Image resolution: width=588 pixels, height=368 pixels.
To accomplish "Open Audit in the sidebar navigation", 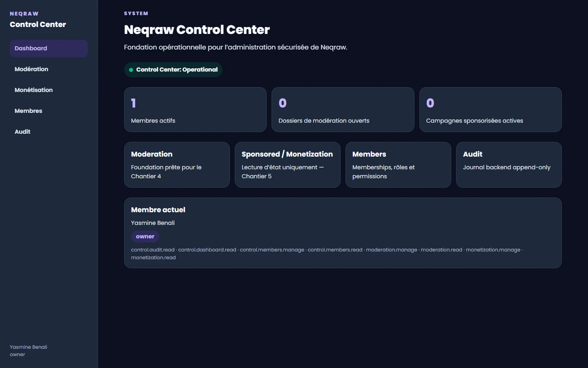I will (49, 132).
